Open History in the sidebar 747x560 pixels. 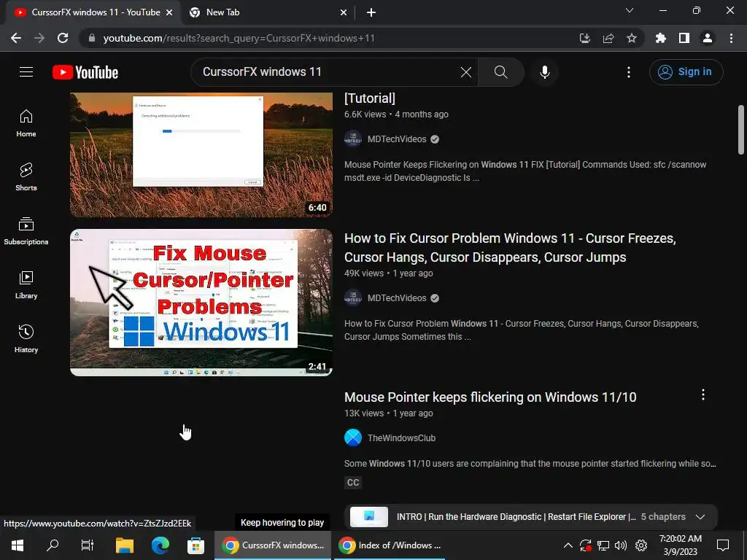point(26,338)
